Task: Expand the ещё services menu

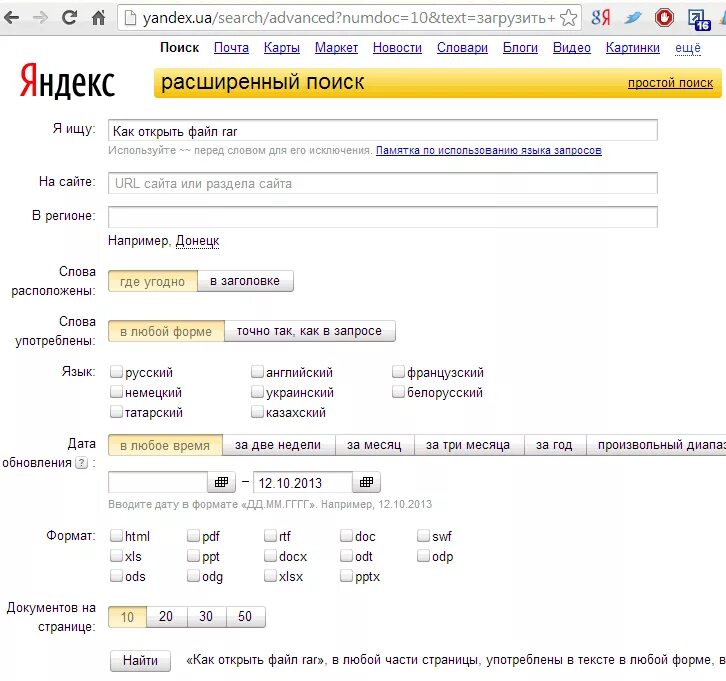Action: [x=688, y=48]
